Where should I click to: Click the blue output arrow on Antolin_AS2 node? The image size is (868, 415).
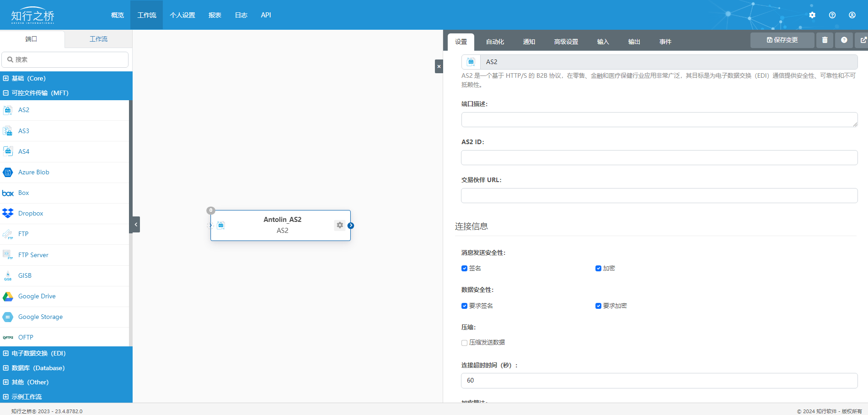tap(351, 226)
